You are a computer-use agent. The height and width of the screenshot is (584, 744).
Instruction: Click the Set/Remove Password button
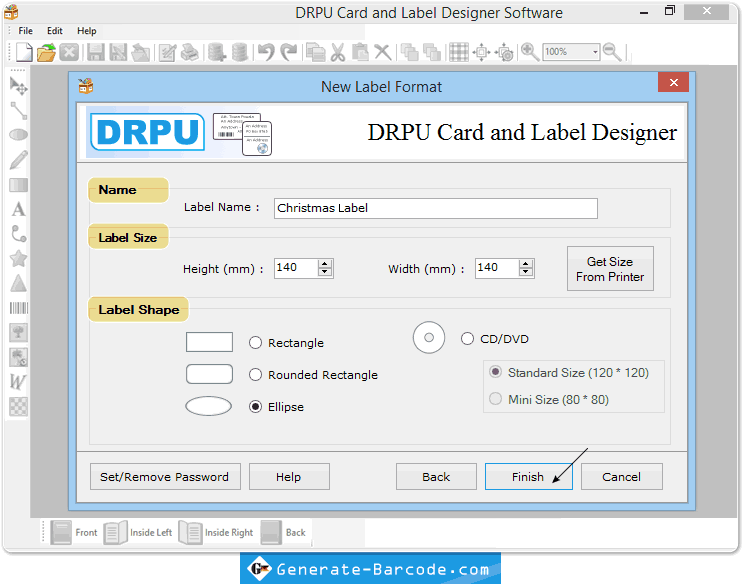165,476
